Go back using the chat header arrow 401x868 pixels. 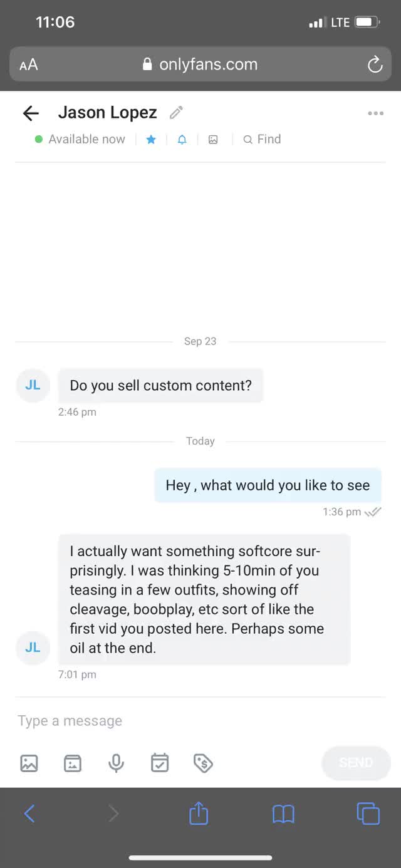pyautogui.click(x=31, y=113)
